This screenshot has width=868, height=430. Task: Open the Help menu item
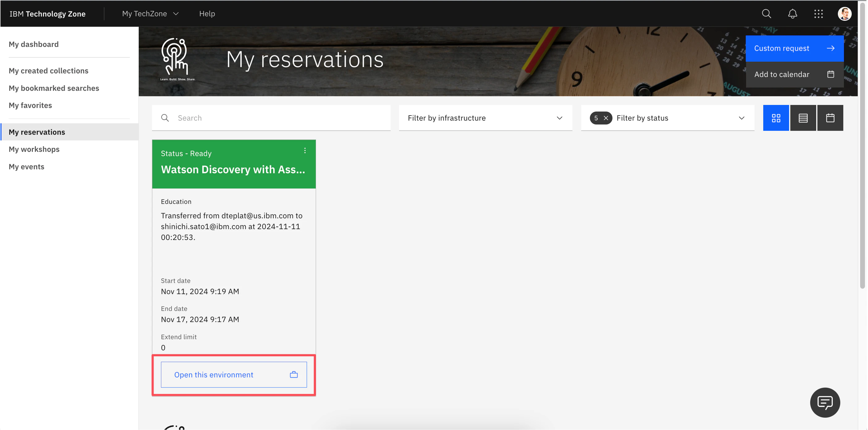207,14
